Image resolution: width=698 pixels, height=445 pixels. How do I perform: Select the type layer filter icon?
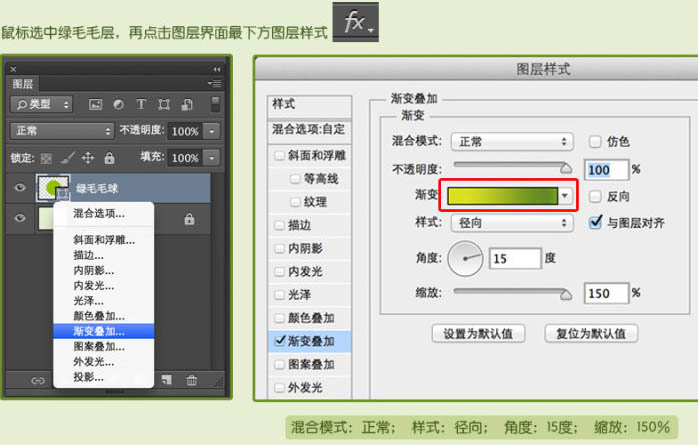[141, 104]
